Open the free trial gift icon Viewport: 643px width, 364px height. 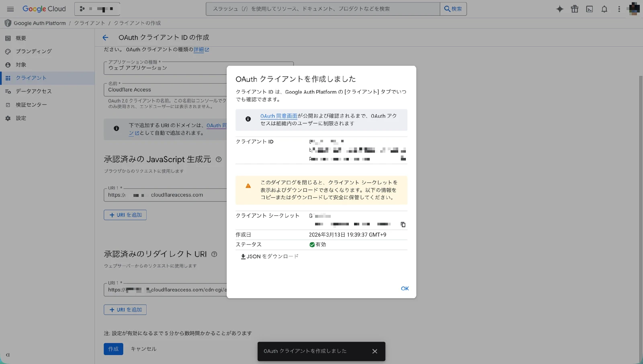[x=574, y=8]
